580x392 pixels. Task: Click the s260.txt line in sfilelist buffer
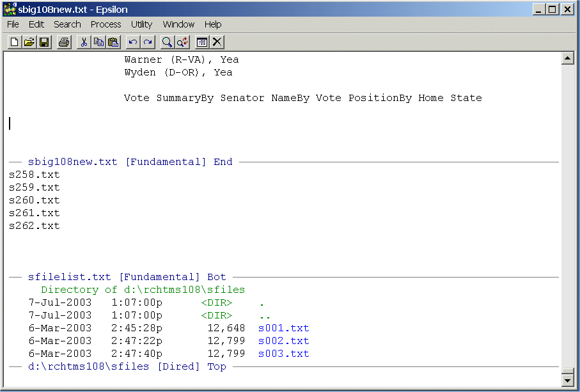pos(35,200)
